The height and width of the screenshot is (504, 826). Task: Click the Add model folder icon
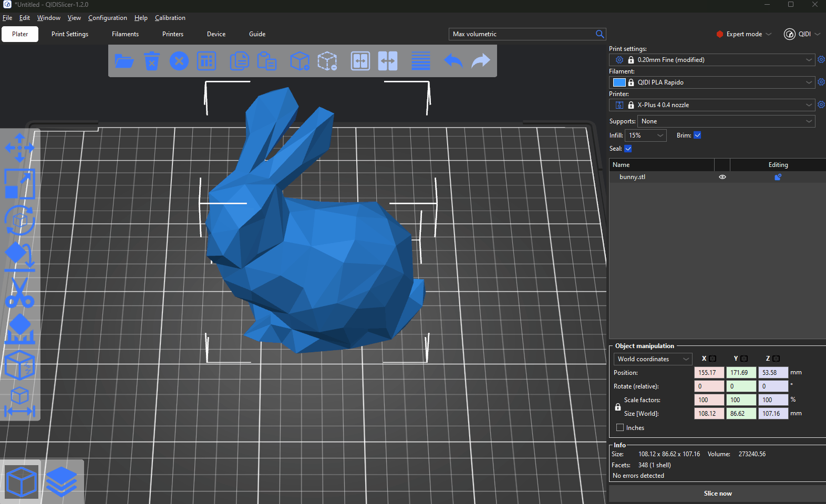pos(124,61)
